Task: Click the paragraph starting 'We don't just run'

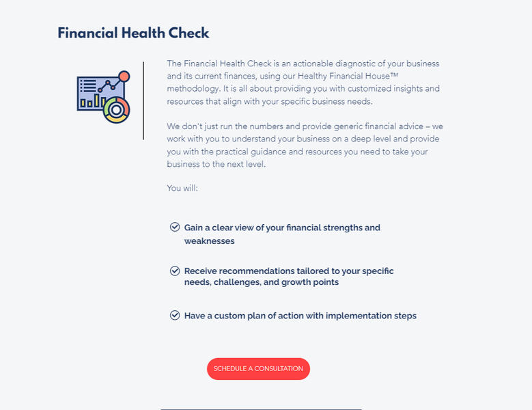Action: (305, 146)
